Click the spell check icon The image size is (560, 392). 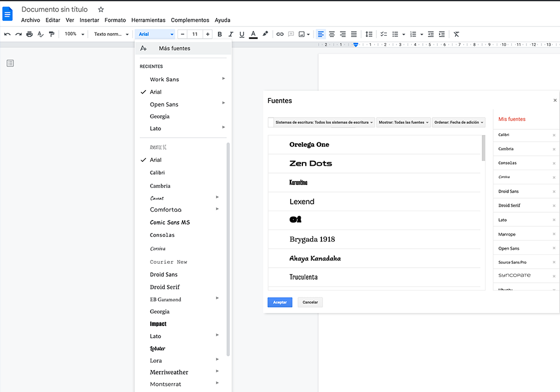pyautogui.click(x=40, y=34)
